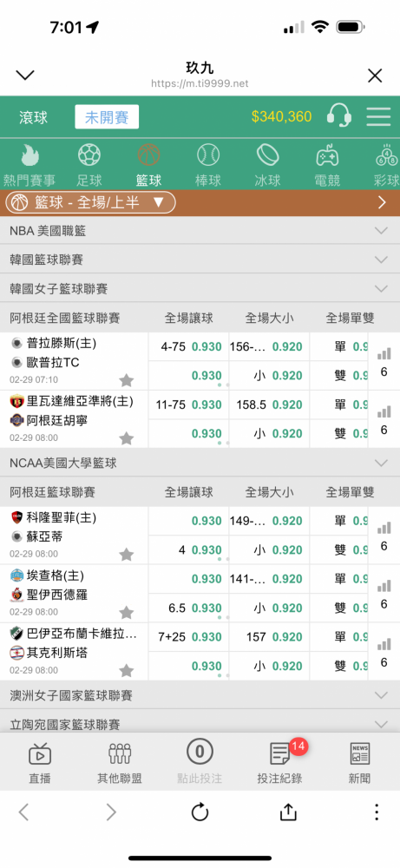Image resolution: width=400 pixels, height=868 pixels.
Task: Open the 籃球 - 全場/上半 dropdown
Action: [91, 202]
